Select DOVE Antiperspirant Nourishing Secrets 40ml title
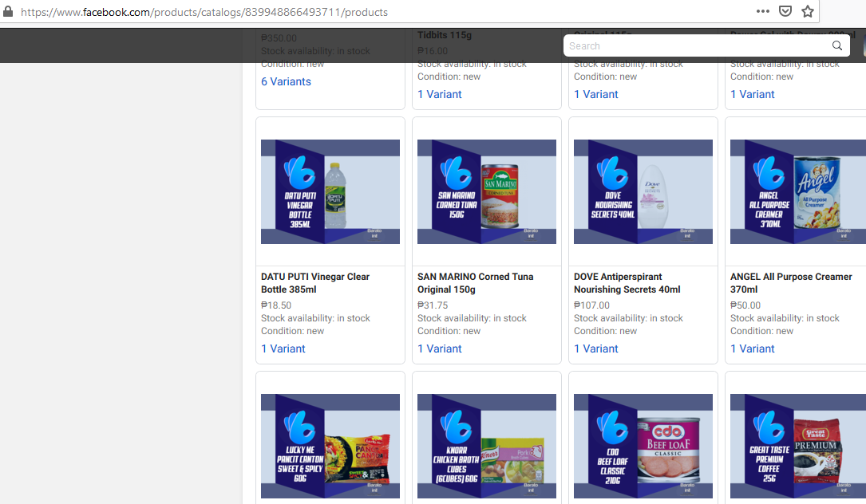Screen dimensions: 866x504 [627, 283]
